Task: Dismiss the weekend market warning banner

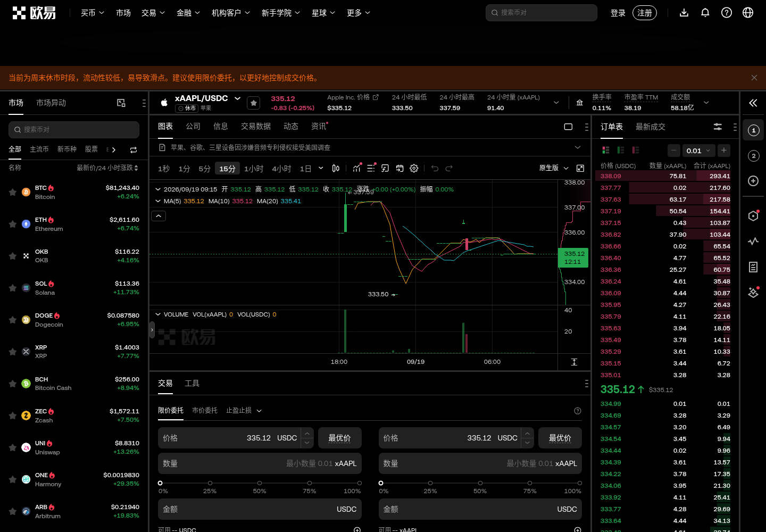Action: click(x=754, y=78)
